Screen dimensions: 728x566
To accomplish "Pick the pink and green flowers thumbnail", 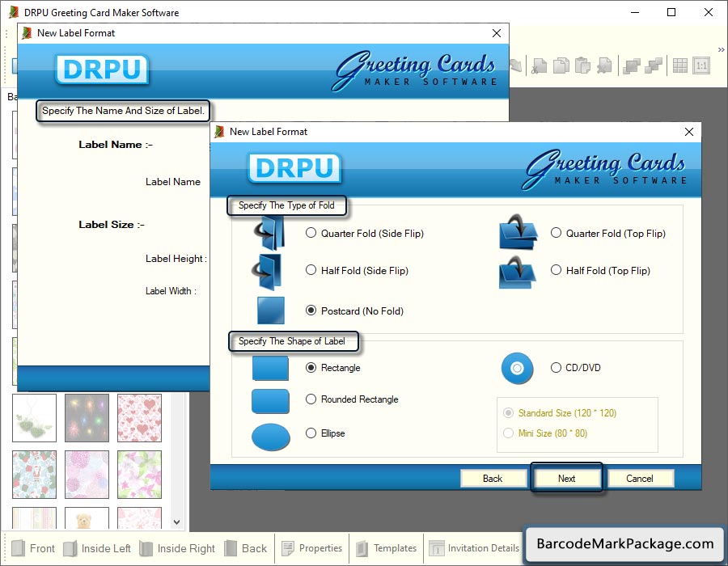I will tap(139, 474).
